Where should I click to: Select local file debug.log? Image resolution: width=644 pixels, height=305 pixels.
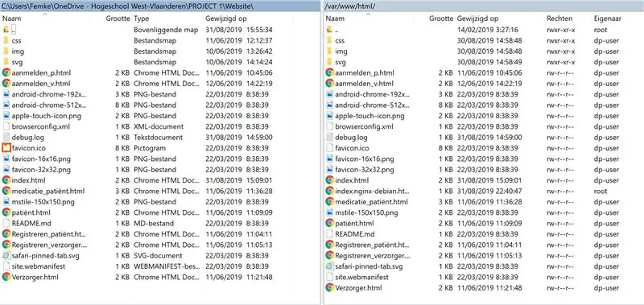[28, 137]
